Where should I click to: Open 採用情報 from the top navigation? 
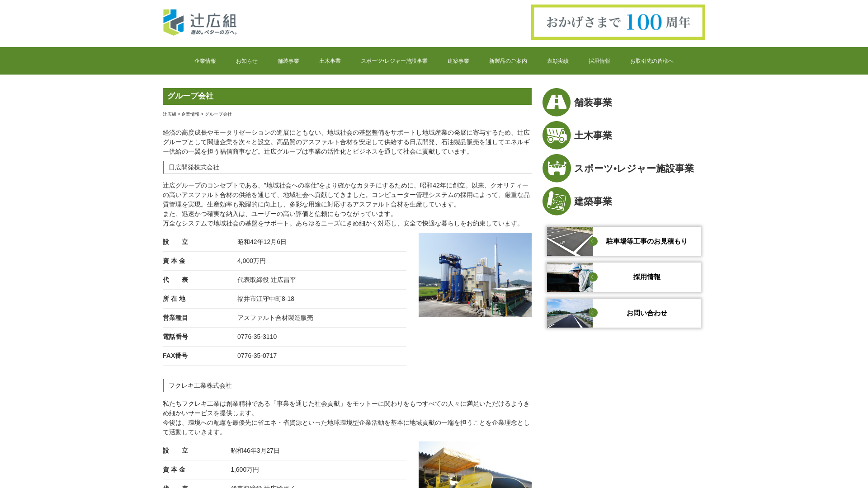[x=599, y=61]
